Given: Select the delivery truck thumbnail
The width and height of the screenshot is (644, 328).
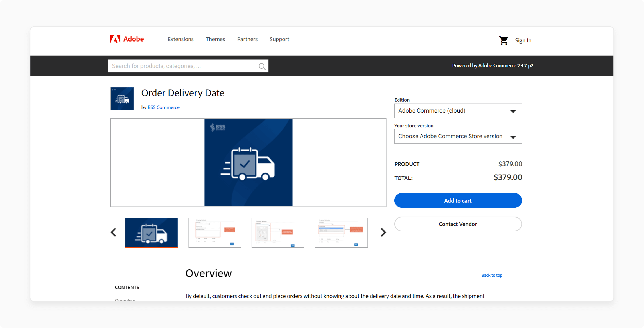Looking at the screenshot, I should (x=151, y=233).
